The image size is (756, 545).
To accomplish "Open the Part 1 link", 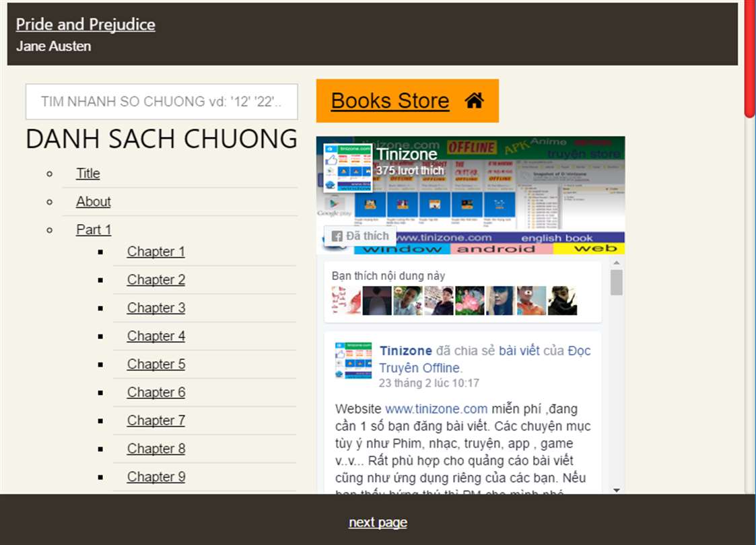I will point(94,229).
